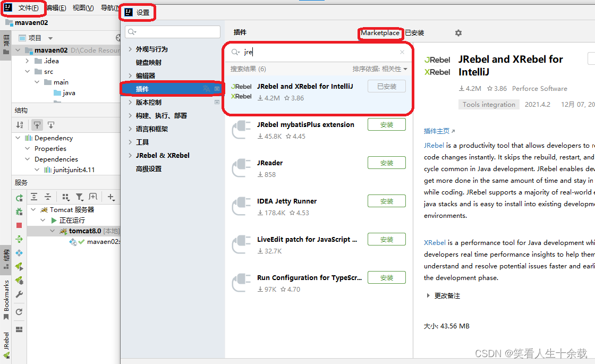Open service in new tab icon
This screenshot has height=364, width=595.
[93, 197]
